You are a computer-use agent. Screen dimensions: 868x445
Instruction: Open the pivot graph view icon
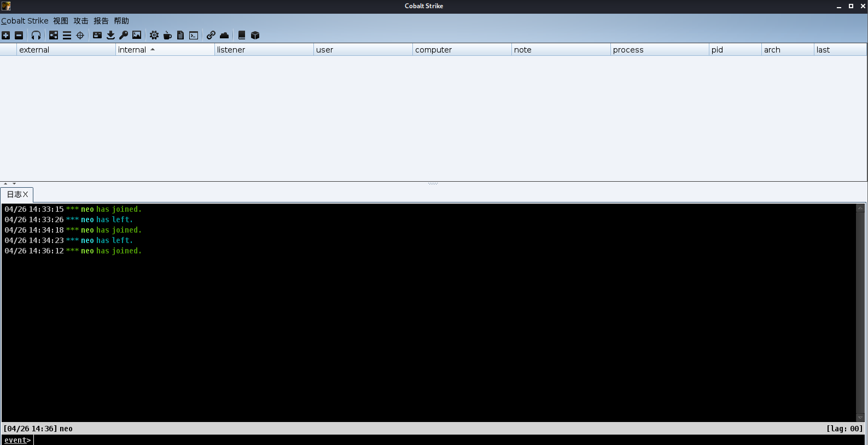click(x=54, y=35)
